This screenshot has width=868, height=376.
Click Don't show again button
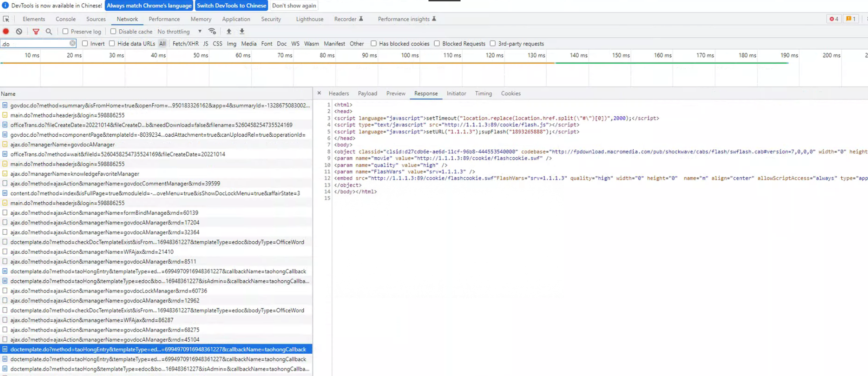pos(294,5)
